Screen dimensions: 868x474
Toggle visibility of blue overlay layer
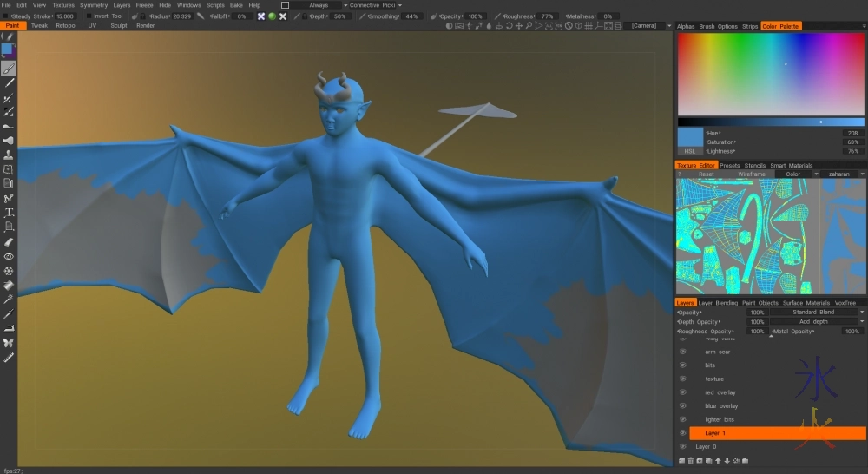click(x=682, y=405)
